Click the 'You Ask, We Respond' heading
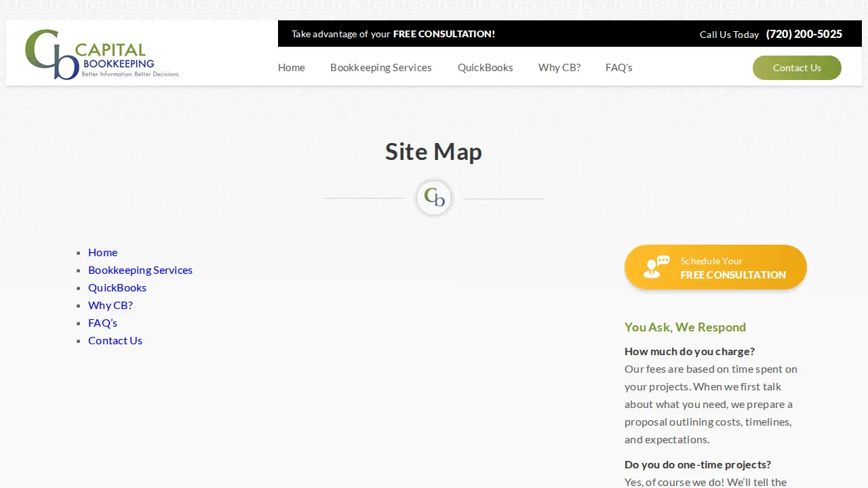 [685, 327]
